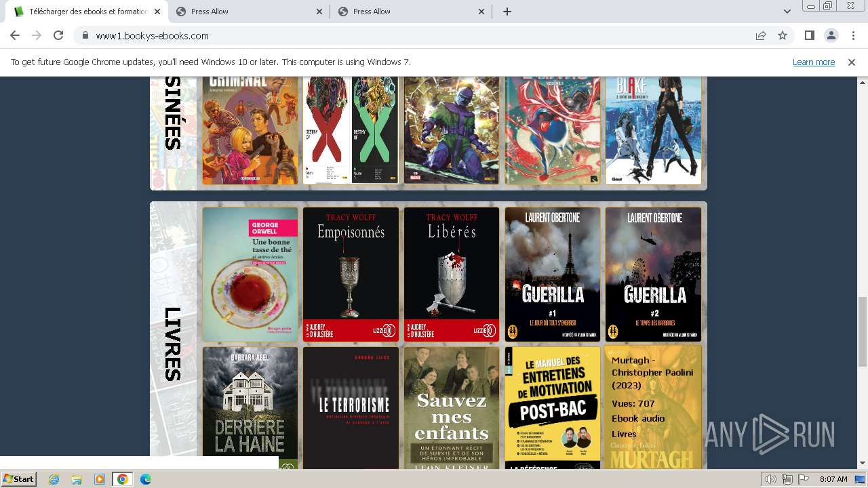Open the Chrome profile menu
868x488 pixels.
pos(831,35)
